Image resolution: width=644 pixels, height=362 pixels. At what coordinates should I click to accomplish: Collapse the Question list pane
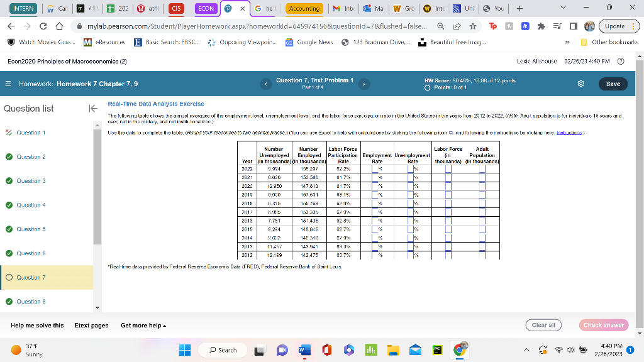pyautogui.click(x=92, y=108)
